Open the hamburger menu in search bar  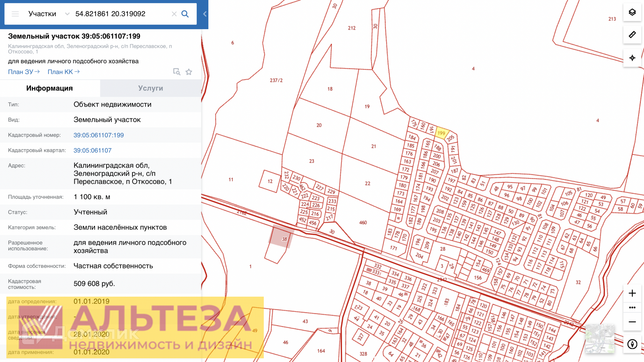15,14
